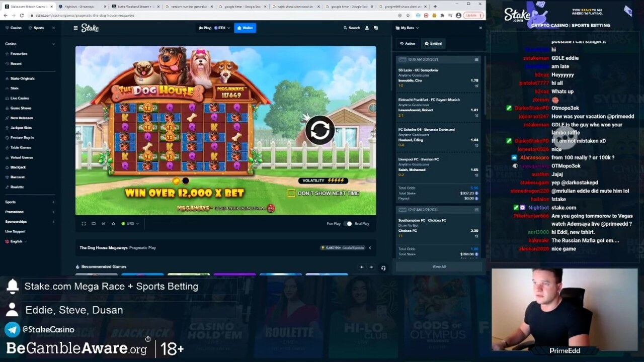Expand the ETH currency dropdown
The width and height of the screenshot is (644, 362).
point(222,28)
